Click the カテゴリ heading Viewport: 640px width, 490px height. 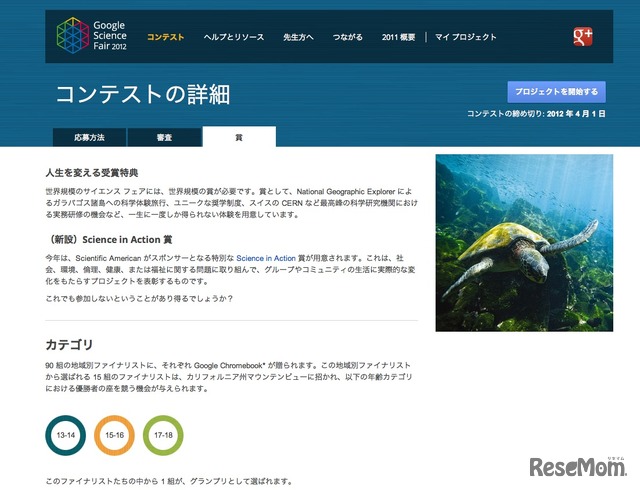click(69, 345)
